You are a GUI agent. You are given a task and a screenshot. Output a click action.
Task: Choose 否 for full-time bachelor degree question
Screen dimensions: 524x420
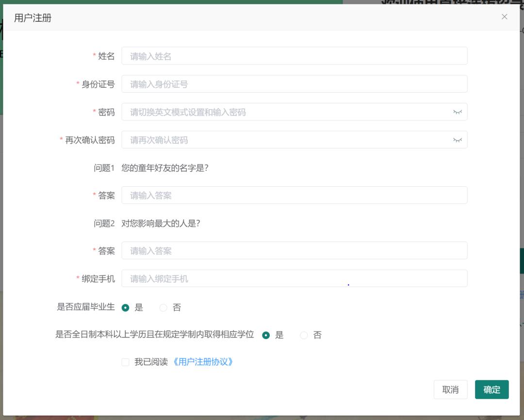click(304, 335)
